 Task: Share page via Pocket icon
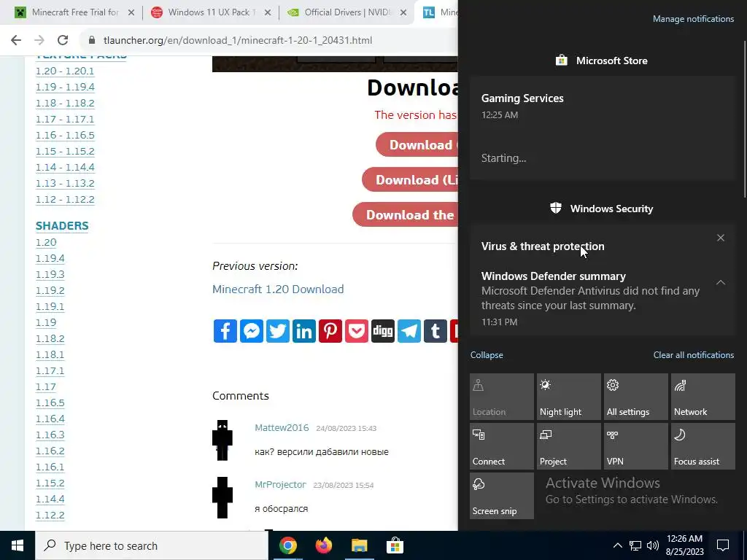(356, 331)
